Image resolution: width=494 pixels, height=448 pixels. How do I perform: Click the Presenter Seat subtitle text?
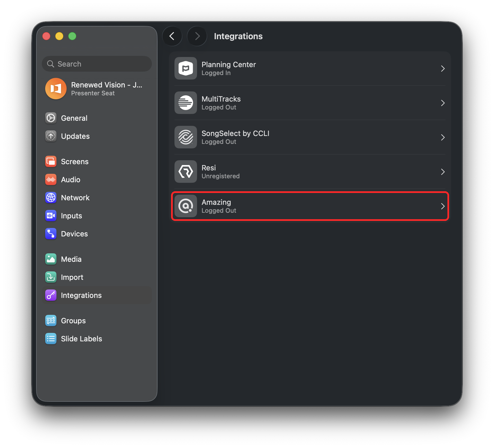93,93
